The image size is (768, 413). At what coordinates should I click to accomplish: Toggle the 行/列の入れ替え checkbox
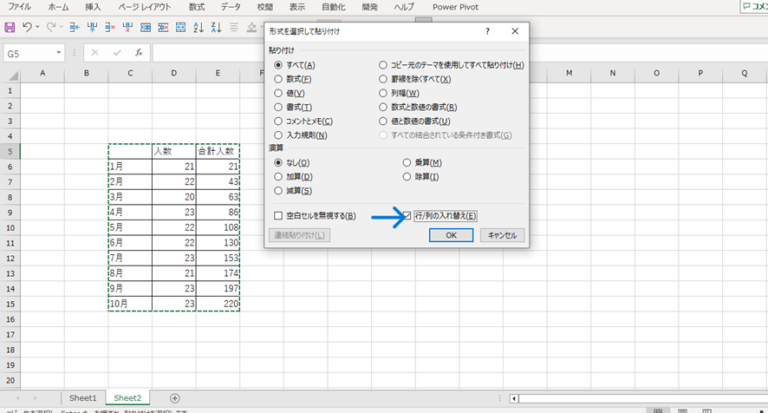(407, 215)
